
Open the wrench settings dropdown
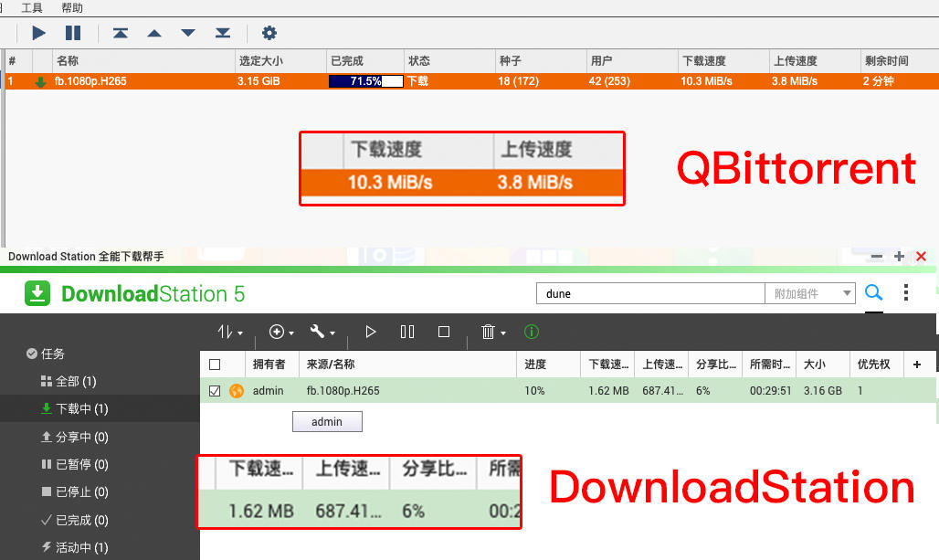(x=322, y=332)
